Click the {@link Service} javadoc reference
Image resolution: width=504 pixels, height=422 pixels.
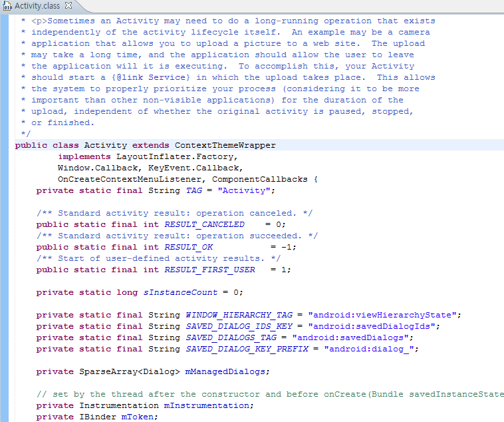pos(151,77)
